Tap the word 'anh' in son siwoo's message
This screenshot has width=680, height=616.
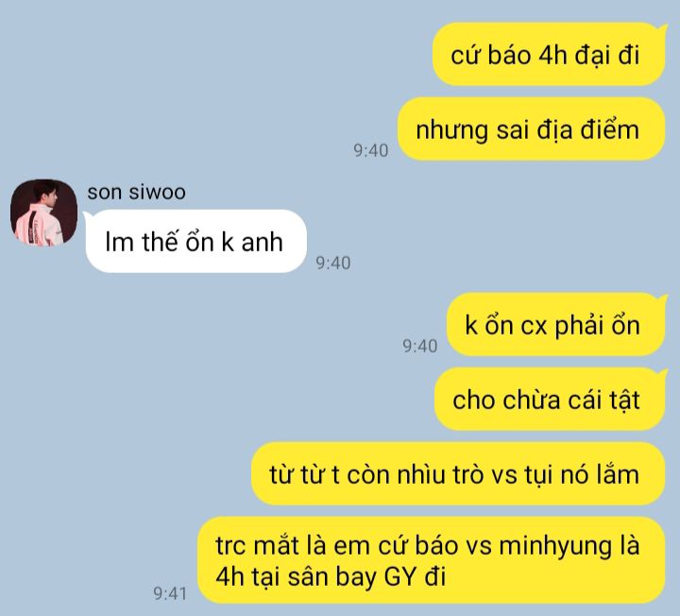pyautogui.click(x=262, y=242)
